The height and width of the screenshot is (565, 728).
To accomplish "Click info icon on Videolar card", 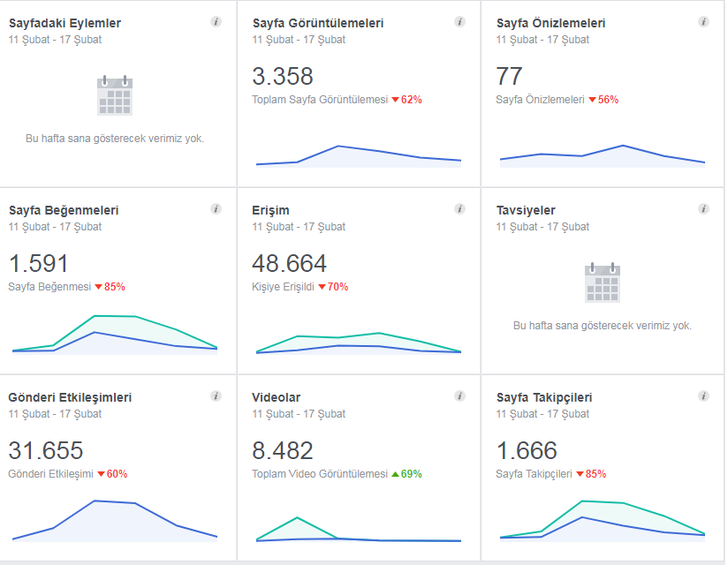I will point(459,395).
